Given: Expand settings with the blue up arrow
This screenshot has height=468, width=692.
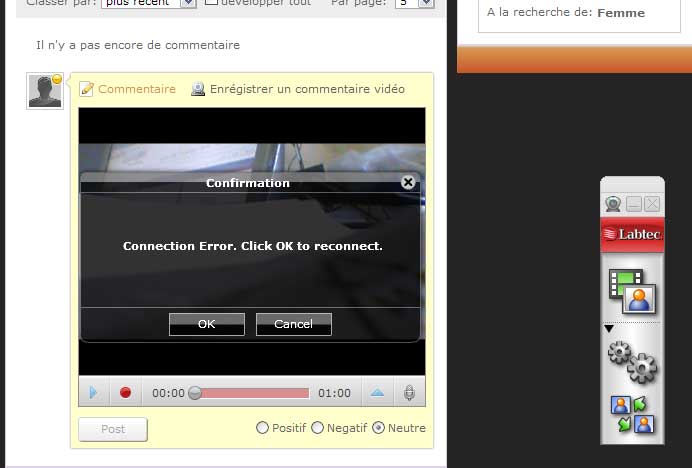Looking at the screenshot, I should pyautogui.click(x=377, y=392).
